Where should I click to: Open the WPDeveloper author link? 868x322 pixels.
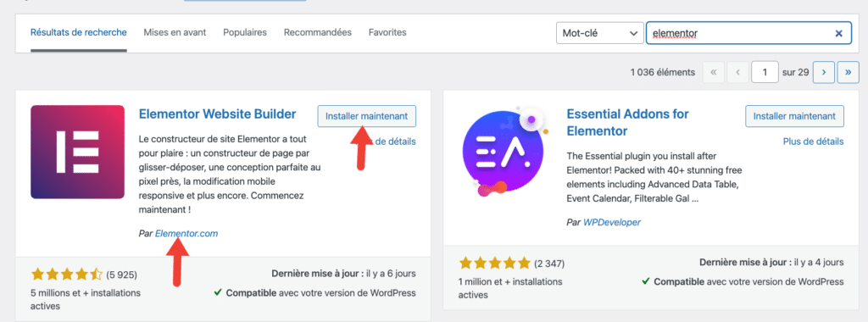click(x=612, y=222)
